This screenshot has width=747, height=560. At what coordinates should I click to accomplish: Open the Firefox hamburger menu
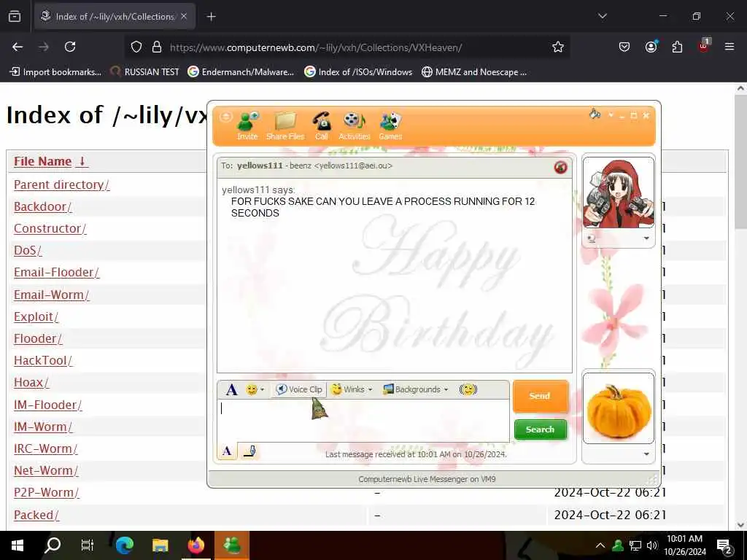(729, 47)
